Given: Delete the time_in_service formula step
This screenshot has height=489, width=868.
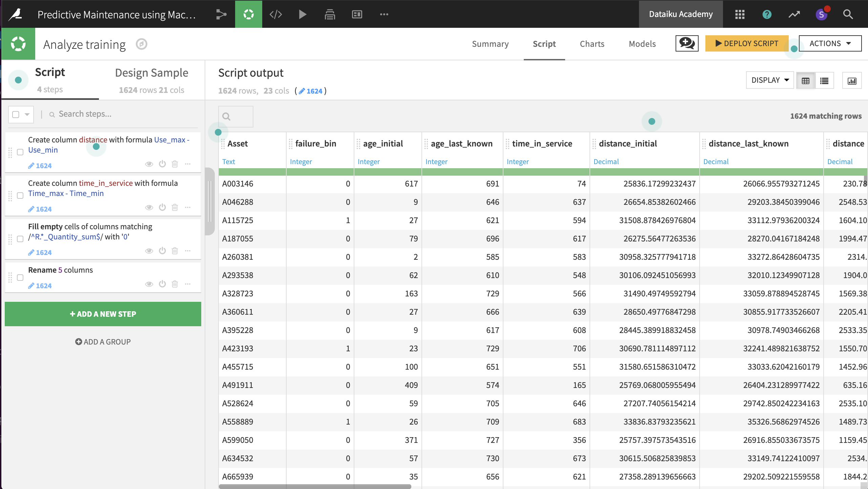Looking at the screenshot, I should [175, 207].
